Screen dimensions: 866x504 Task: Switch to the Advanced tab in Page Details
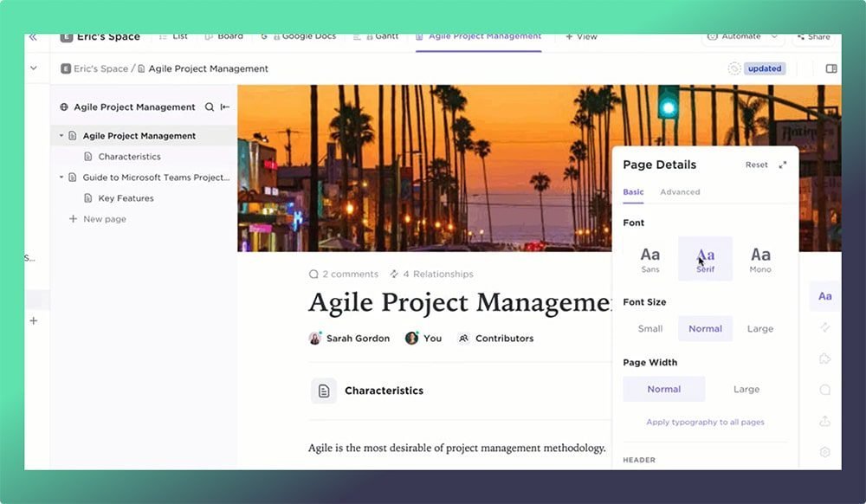[681, 191]
